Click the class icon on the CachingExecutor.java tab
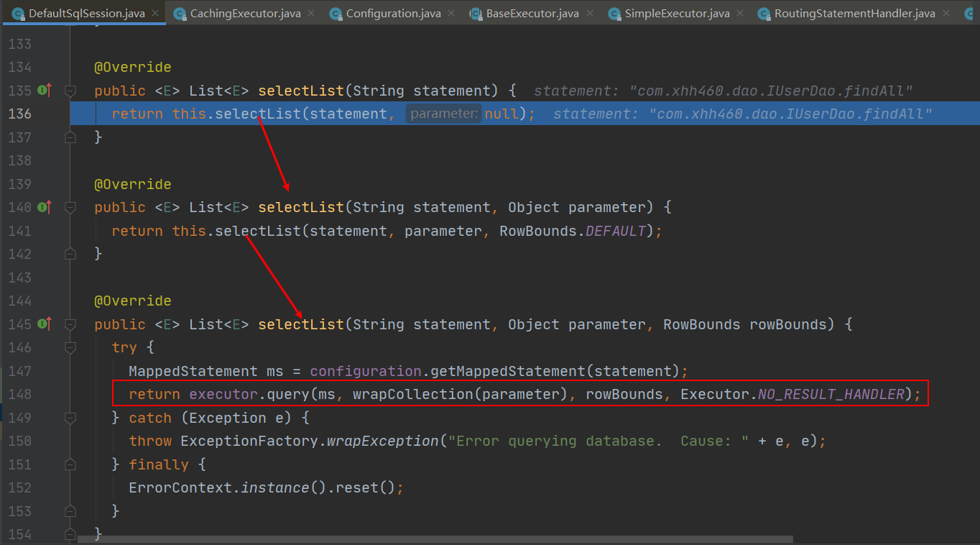980x545 pixels. pyautogui.click(x=180, y=14)
